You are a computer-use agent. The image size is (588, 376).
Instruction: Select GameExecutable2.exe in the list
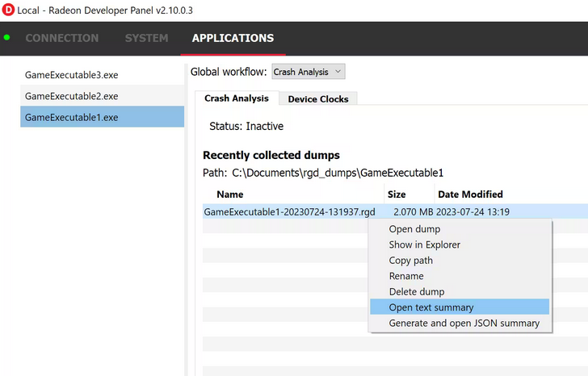click(72, 96)
